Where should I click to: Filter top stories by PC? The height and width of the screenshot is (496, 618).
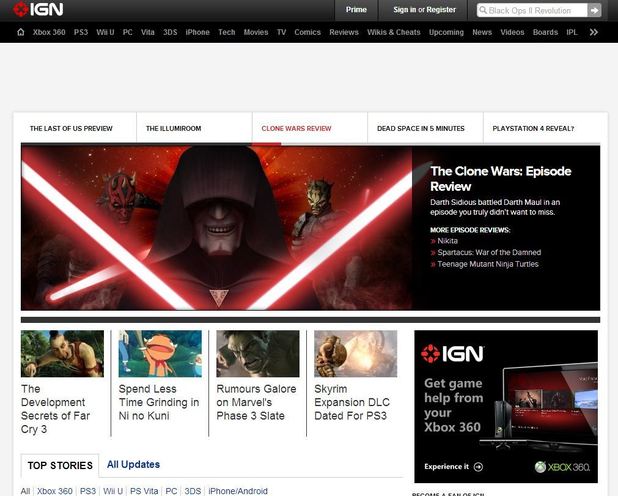click(171, 491)
